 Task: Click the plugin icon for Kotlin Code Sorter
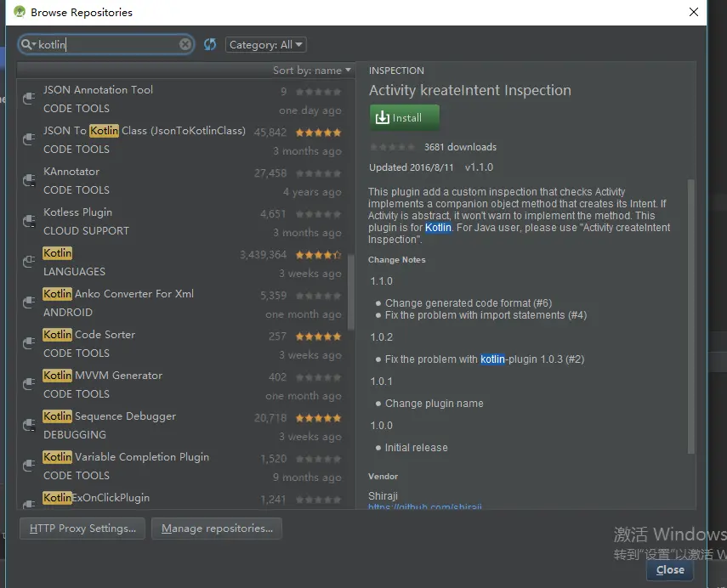(x=29, y=343)
